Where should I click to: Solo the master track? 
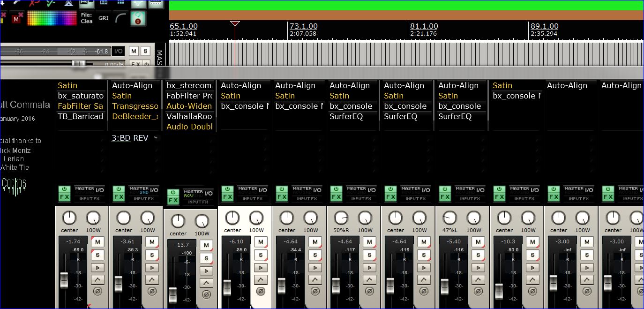tap(146, 51)
